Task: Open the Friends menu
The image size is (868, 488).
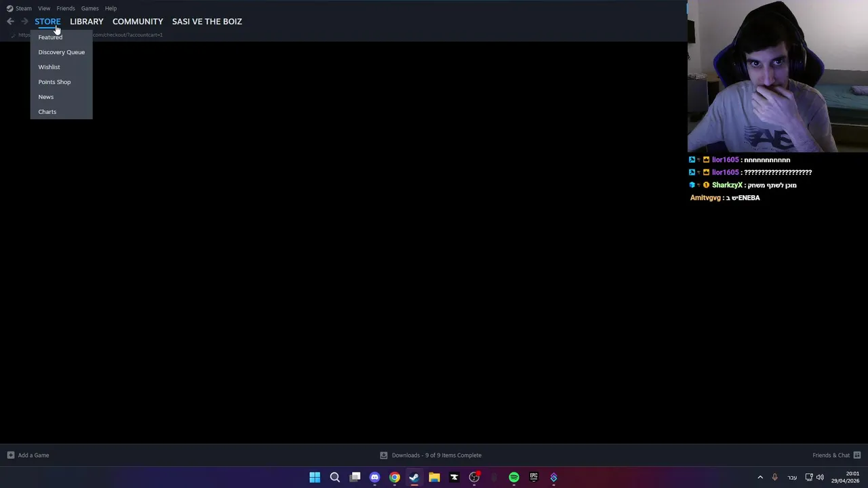Action: pos(66,8)
